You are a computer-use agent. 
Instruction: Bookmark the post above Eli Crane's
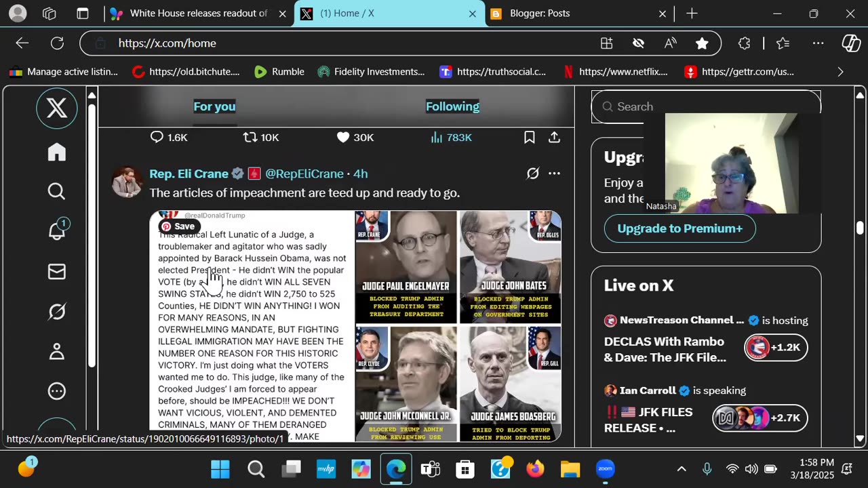(x=530, y=138)
